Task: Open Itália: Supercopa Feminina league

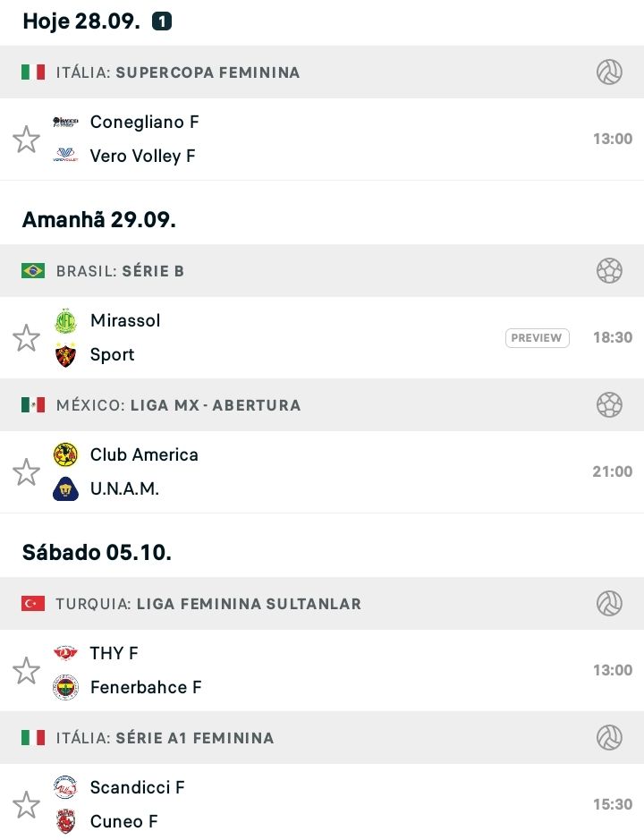Action: 178,72
